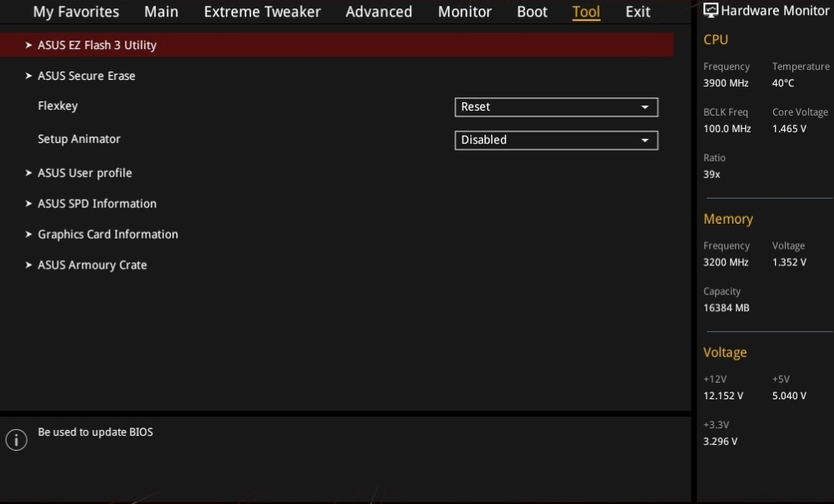This screenshot has width=834, height=504.
Task: Click the Core Voltage value 1.465 V
Action: pyautogui.click(x=789, y=129)
